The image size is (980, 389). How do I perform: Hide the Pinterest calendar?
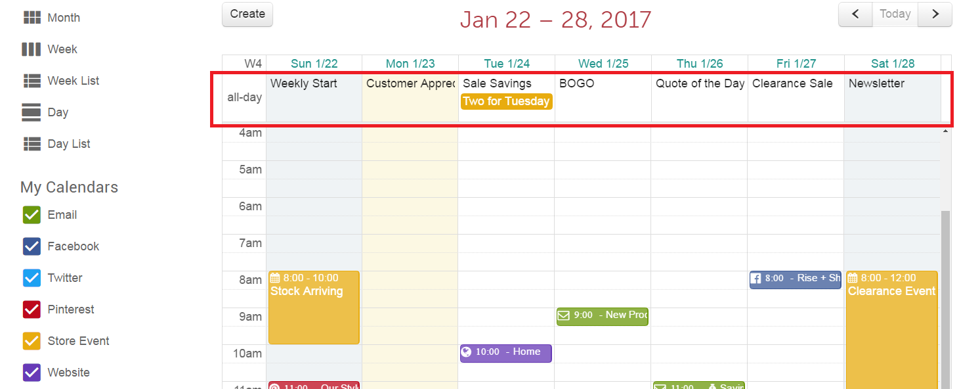pyautogui.click(x=32, y=309)
